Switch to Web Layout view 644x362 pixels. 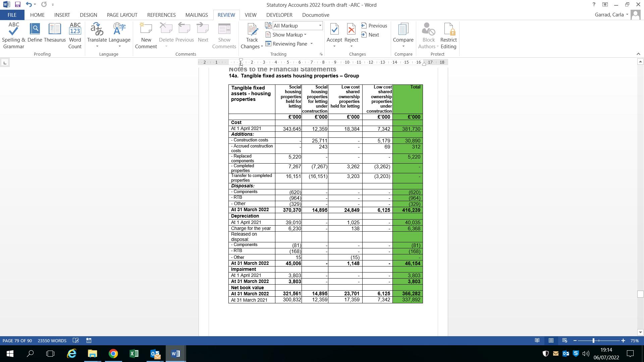[x=565, y=341]
